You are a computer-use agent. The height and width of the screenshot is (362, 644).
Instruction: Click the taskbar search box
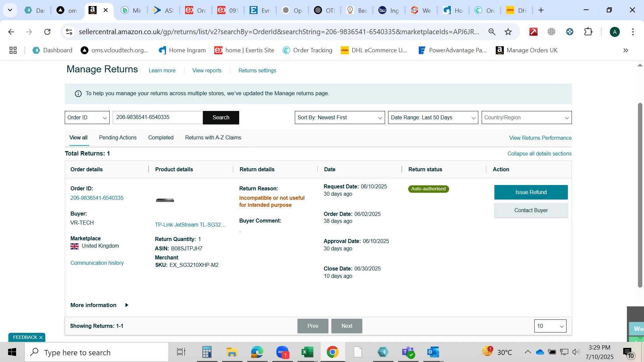tap(97, 352)
